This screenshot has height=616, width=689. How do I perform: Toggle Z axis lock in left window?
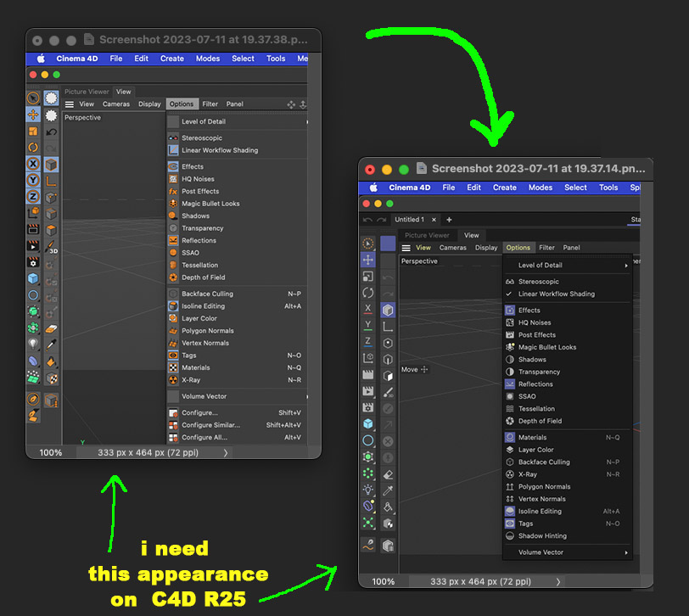click(33, 196)
